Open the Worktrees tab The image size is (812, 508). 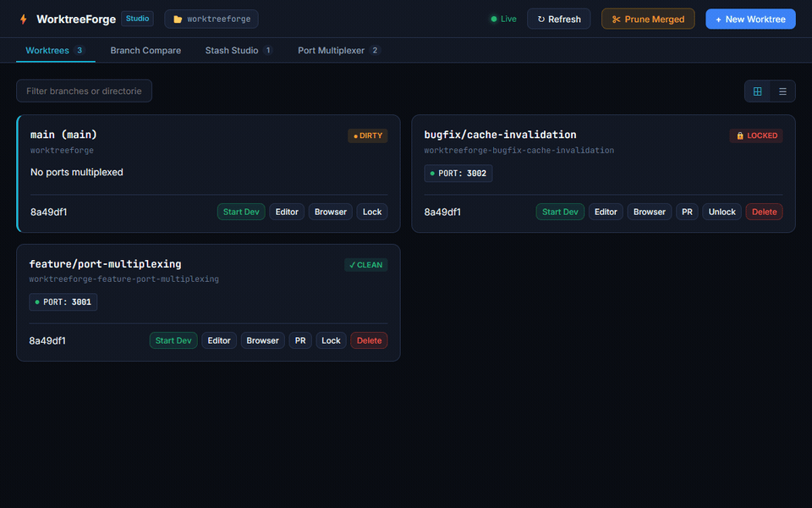(x=56, y=50)
